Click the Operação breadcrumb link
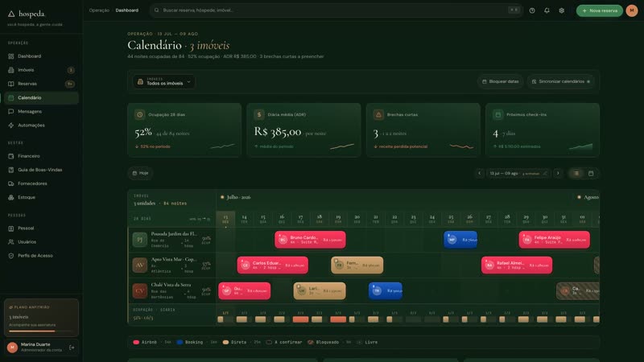The width and height of the screenshot is (644, 362). point(99,10)
